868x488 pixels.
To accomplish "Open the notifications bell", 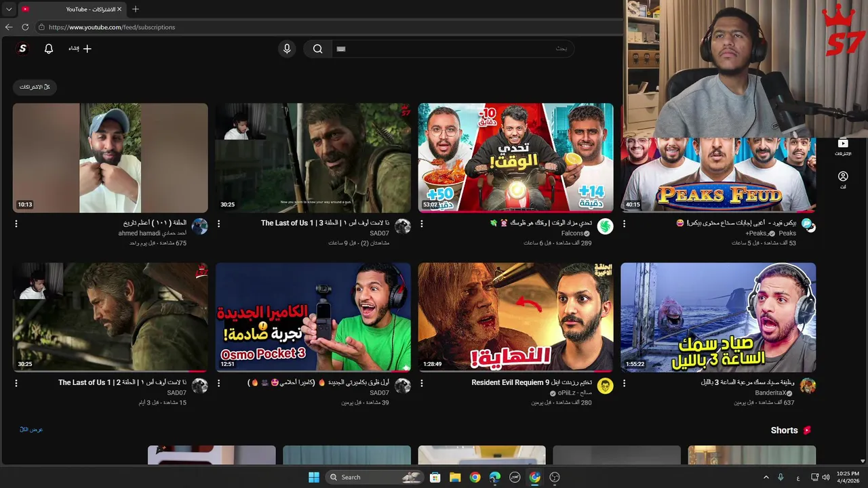I will pyautogui.click(x=49, y=49).
